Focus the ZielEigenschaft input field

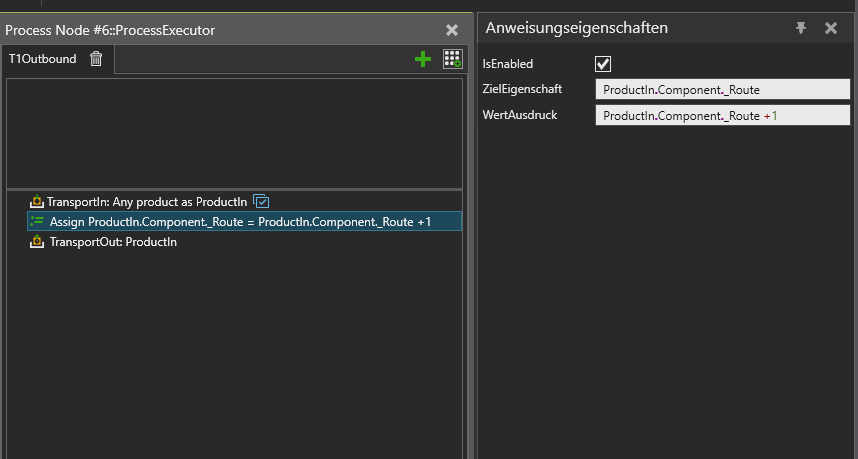(x=723, y=89)
